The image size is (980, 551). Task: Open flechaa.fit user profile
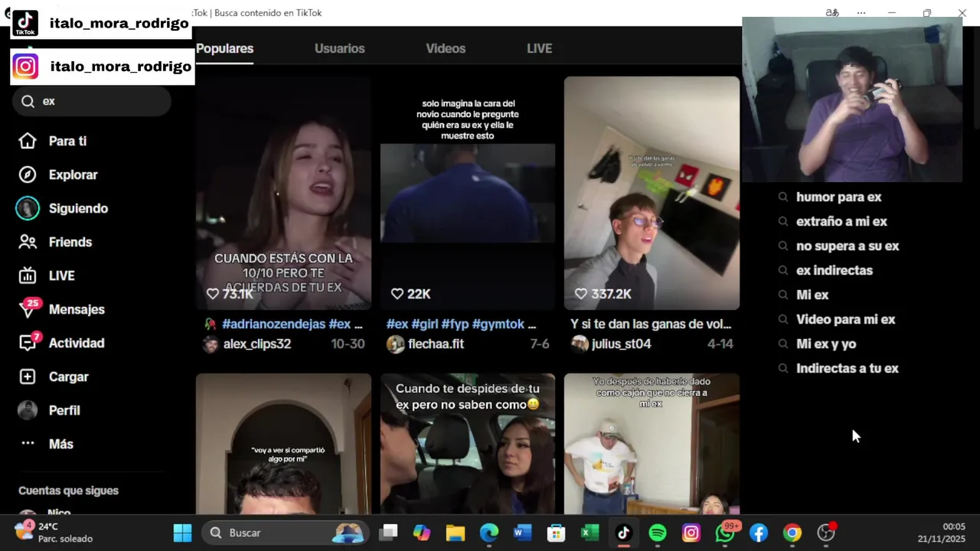tap(436, 344)
